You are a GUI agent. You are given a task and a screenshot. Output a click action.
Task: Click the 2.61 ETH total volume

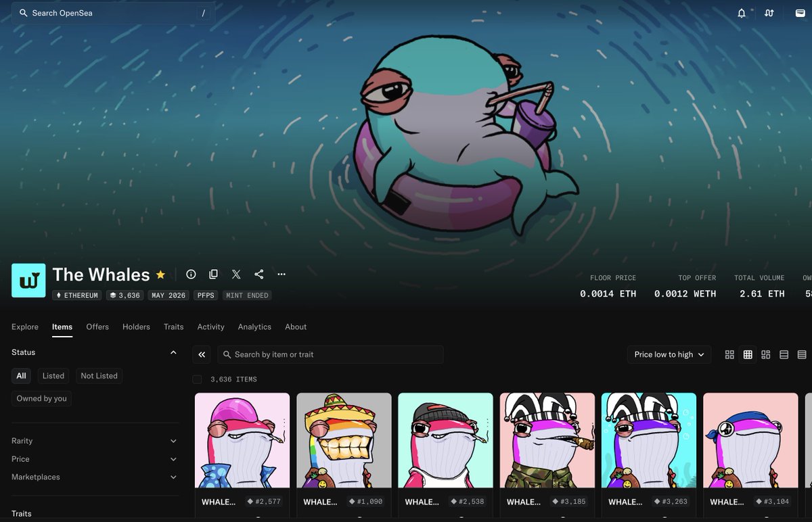tap(762, 293)
